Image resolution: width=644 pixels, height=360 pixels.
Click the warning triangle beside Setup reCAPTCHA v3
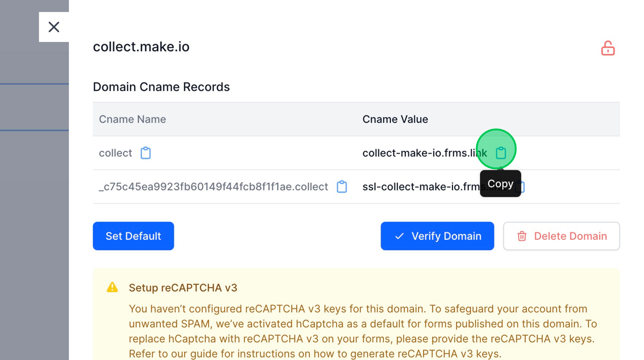coord(112,288)
